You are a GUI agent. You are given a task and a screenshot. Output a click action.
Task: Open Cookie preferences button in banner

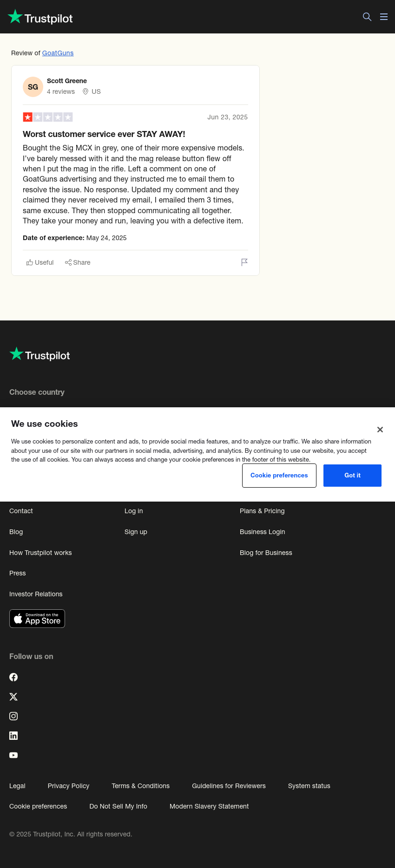coord(279,476)
